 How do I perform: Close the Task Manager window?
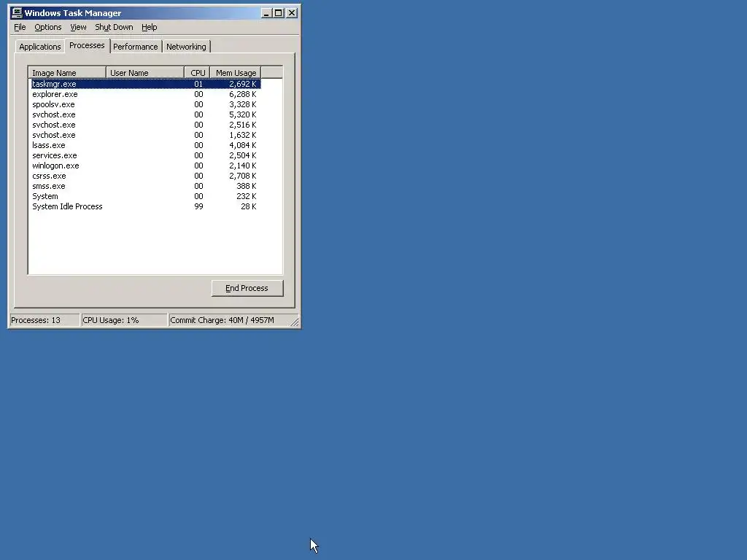click(x=292, y=13)
